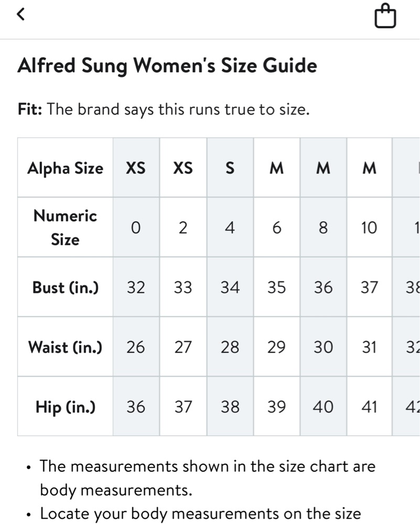Select the Bust (in.) row label
This screenshot has width=420, height=524.
point(65,287)
